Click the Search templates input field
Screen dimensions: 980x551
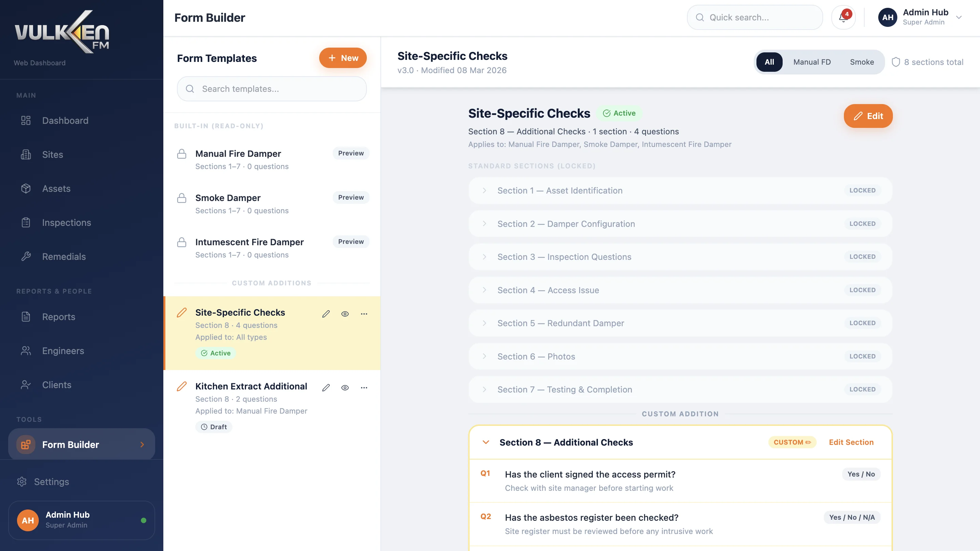click(271, 88)
